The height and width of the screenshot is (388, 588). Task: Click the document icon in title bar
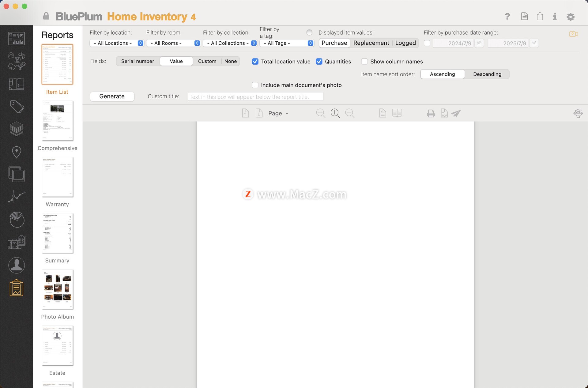click(524, 16)
